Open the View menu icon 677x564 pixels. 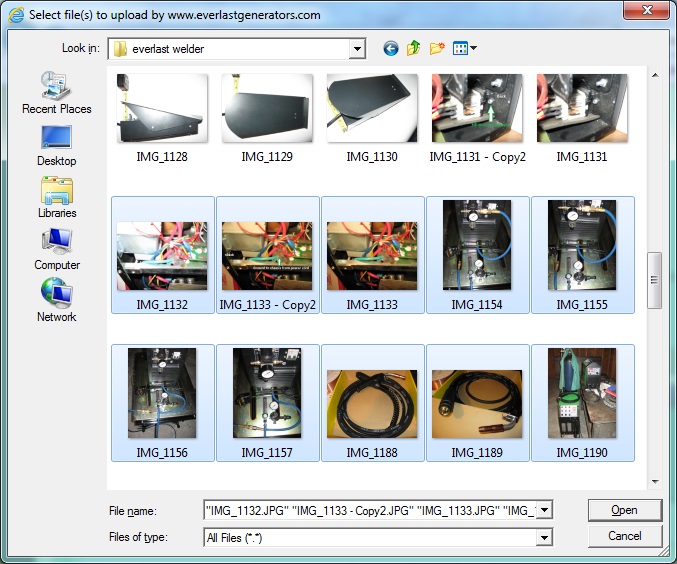(464, 48)
